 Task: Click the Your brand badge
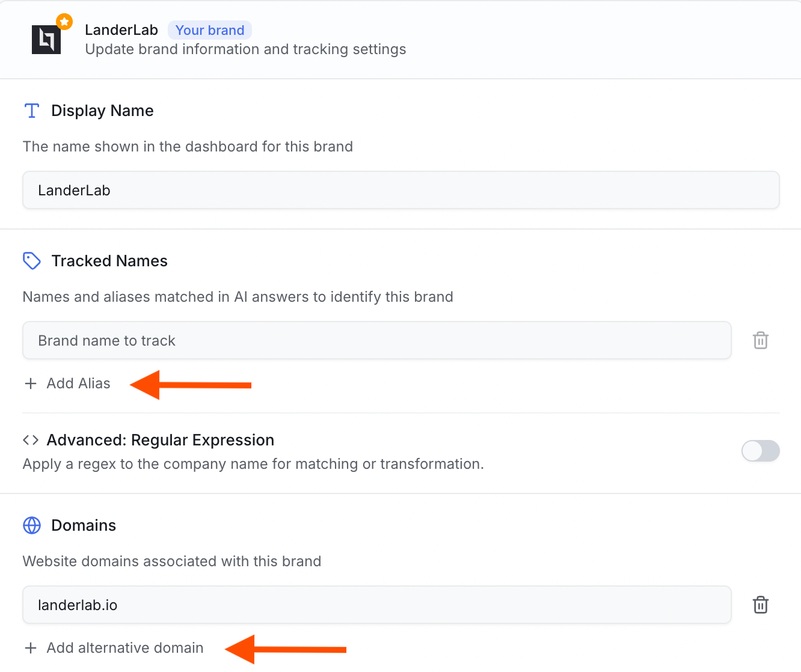(210, 30)
